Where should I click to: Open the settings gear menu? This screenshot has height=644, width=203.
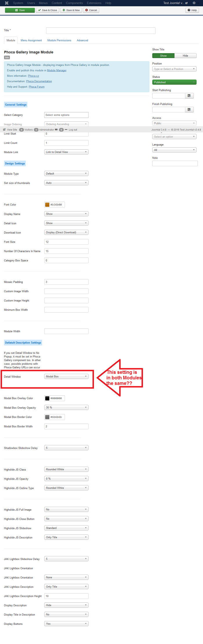click(x=194, y=3)
